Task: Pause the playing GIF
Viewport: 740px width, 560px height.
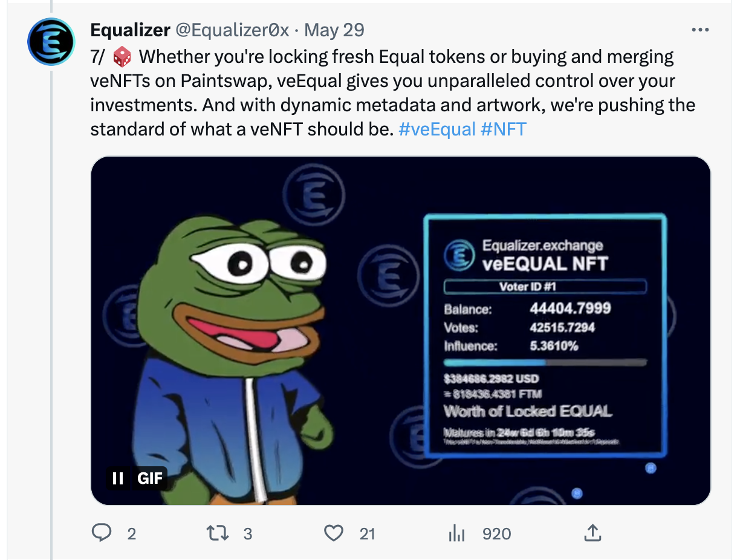Action: tap(118, 478)
